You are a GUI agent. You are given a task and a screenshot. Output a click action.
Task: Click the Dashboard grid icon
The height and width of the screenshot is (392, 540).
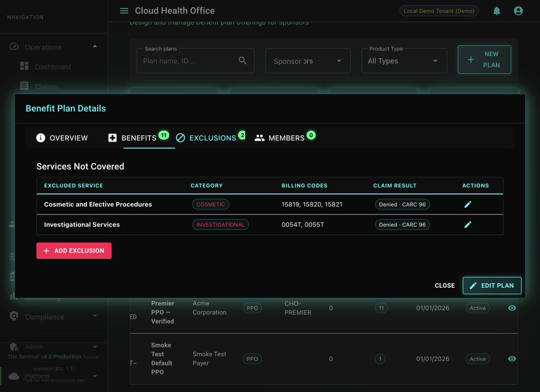point(24,67)
